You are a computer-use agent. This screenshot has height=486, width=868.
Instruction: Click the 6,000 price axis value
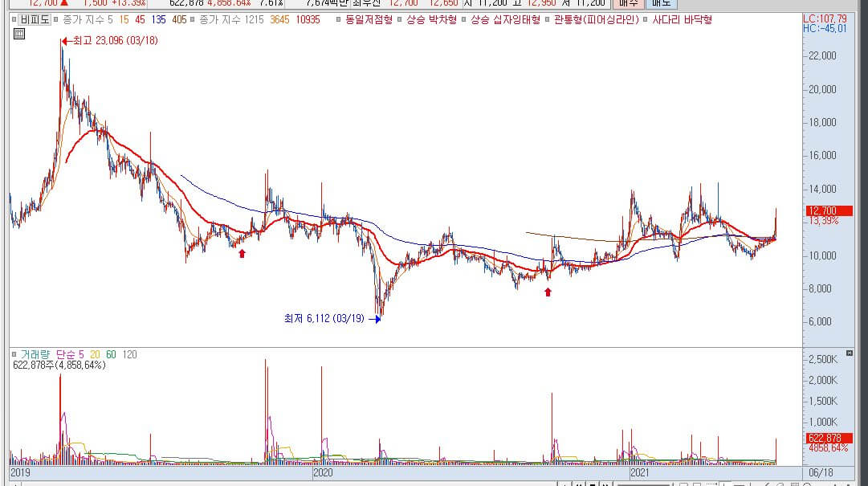point(821,321)
